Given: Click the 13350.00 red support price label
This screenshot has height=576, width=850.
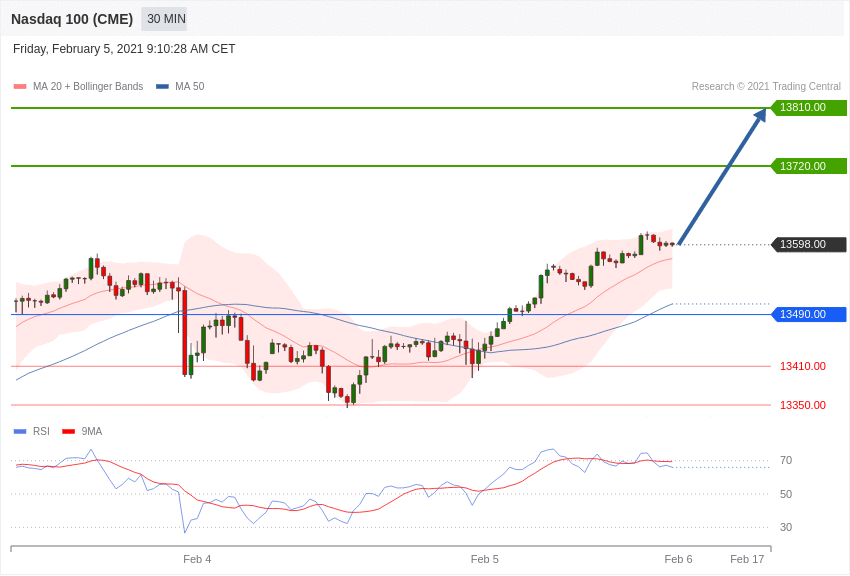Looking at the screenshot, I should point(803,405).
